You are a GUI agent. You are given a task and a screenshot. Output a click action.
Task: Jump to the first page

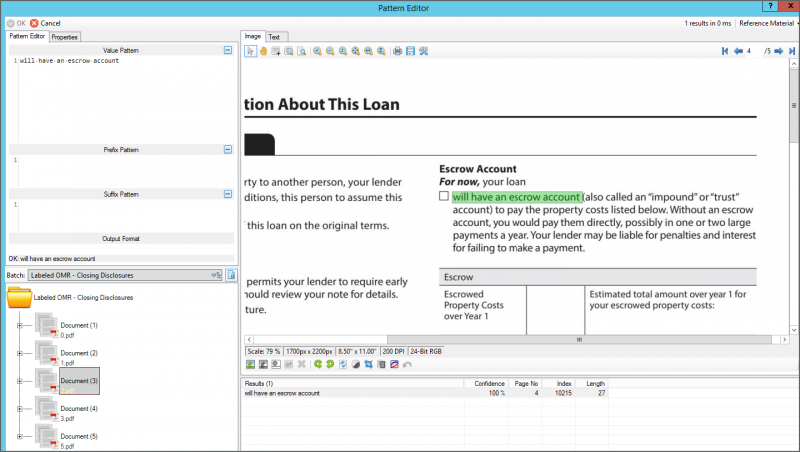point(725,51)
